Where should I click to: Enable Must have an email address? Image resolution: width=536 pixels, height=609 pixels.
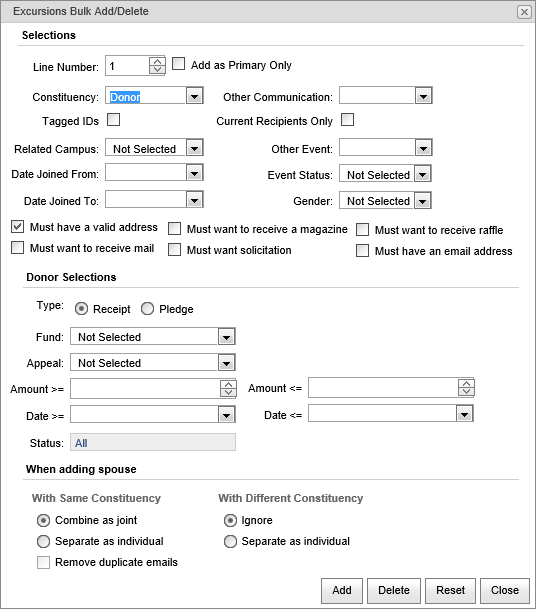coord(362,251)
